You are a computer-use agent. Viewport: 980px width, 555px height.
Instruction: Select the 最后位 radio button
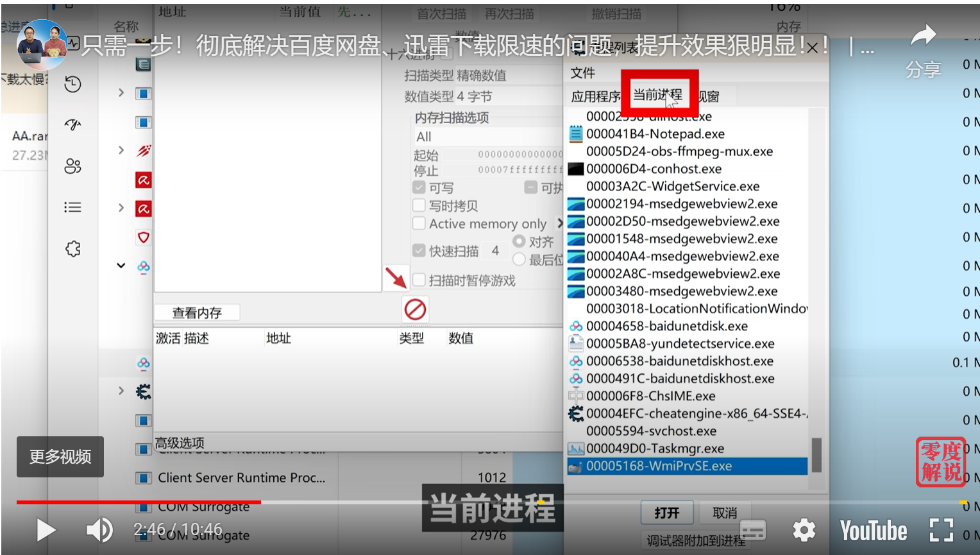coord(519,259)
